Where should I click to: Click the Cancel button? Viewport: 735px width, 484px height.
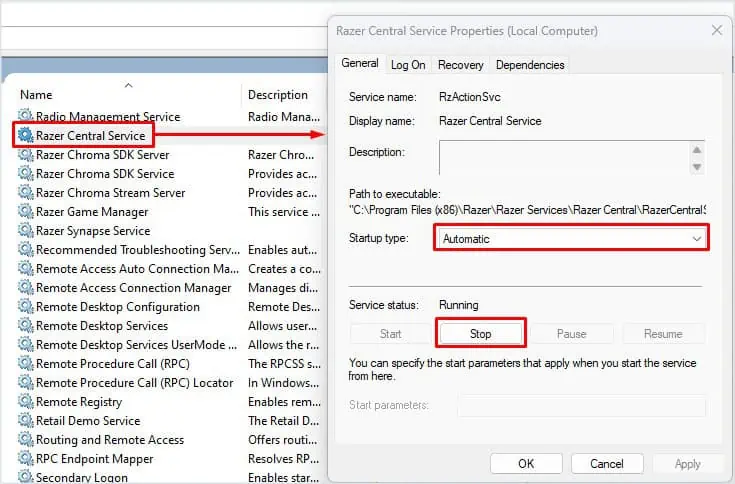[607, 464]
